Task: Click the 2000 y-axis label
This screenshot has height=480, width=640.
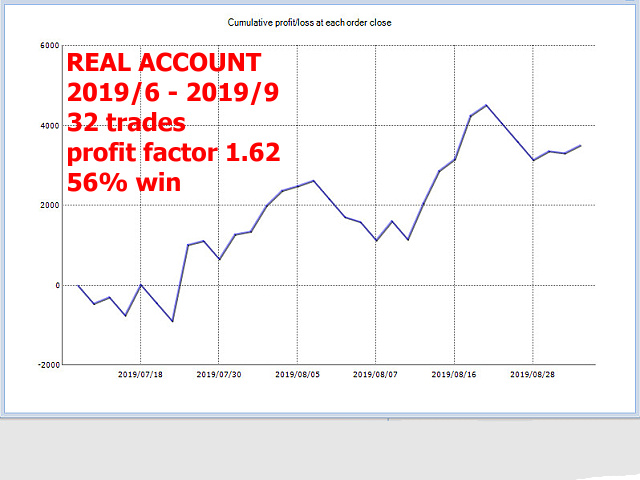Action: pyautogui.click(x=50, y=205)
